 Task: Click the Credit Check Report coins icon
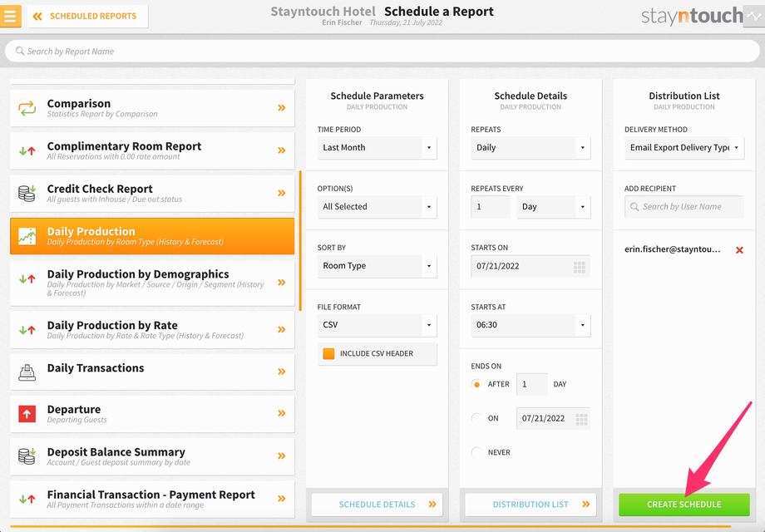[x=27, y=193]
